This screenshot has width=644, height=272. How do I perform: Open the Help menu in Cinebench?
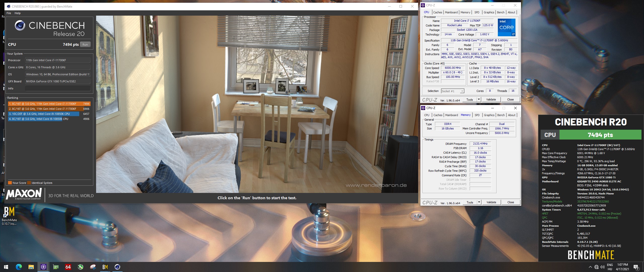click(x=18, y=13)
